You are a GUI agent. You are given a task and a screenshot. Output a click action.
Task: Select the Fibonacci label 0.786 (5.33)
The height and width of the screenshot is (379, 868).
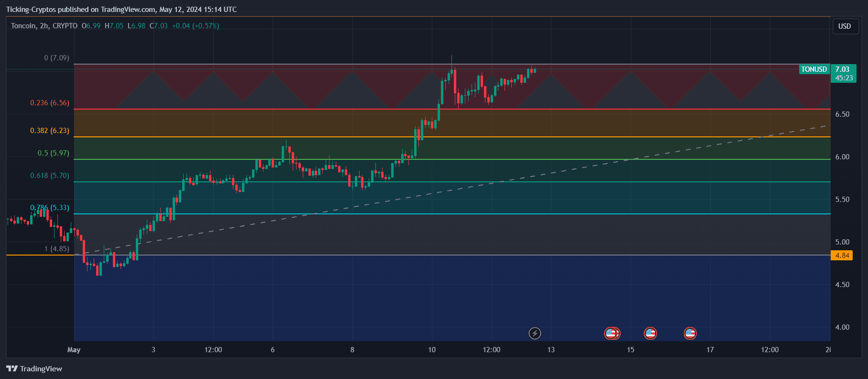pyautogui.click(x=49, y=208)
